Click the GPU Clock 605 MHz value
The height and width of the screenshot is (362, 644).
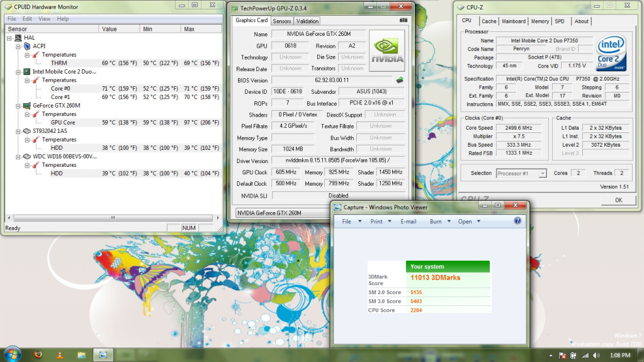click(x=286, y=172)
